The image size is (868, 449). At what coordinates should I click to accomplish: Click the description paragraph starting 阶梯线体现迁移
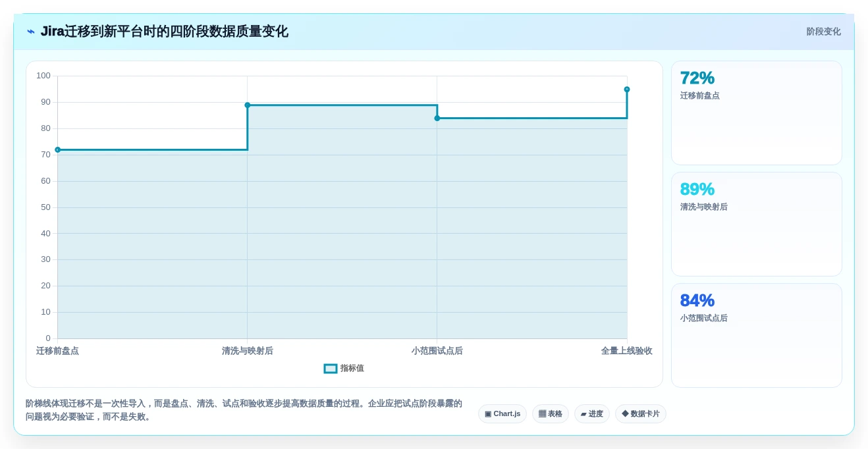pyautogui.click(x=244, y=410)
